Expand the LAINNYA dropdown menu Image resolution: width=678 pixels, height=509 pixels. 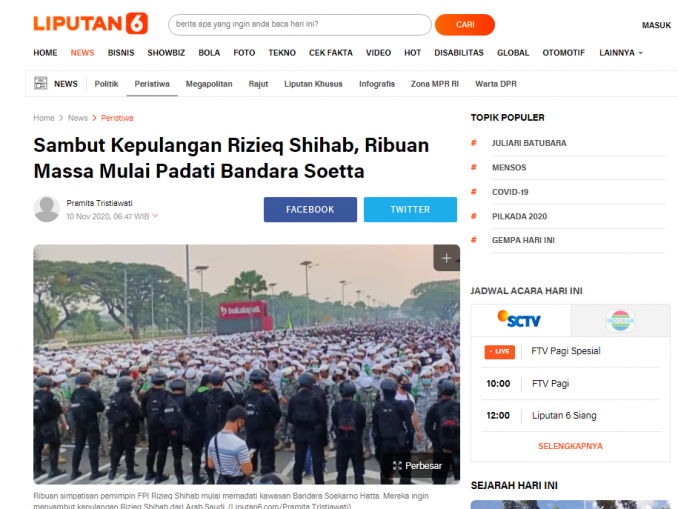coord(621,53)
